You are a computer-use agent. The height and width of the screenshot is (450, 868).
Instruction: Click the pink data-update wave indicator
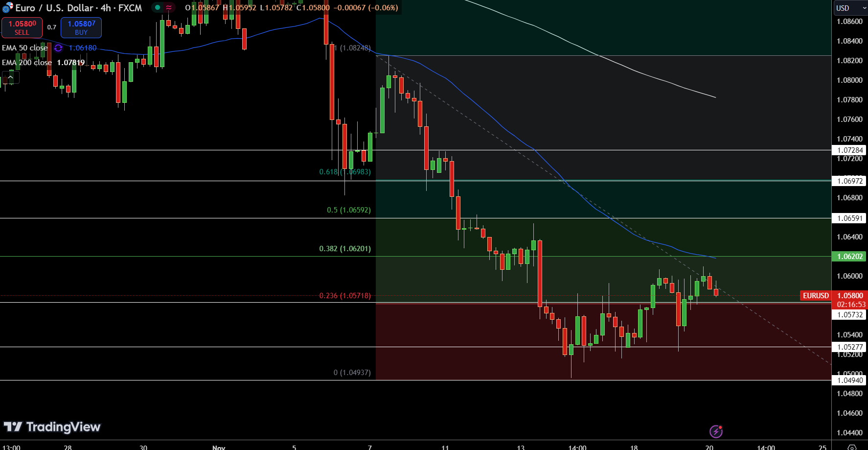pos(169,7)
